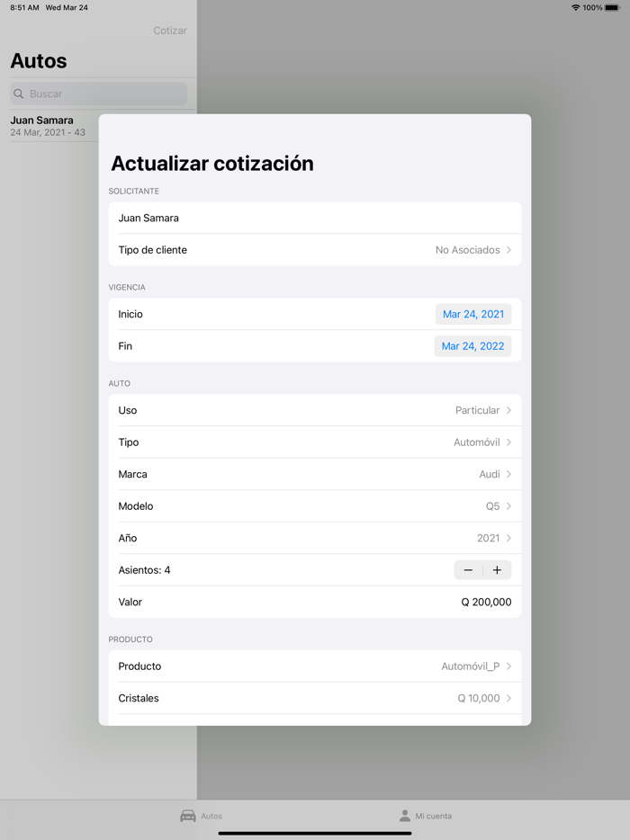The width and height of the screenshot is (630, 840).
Task: Open the Tipo de cliente selector
Action: (x=315, y=249)
